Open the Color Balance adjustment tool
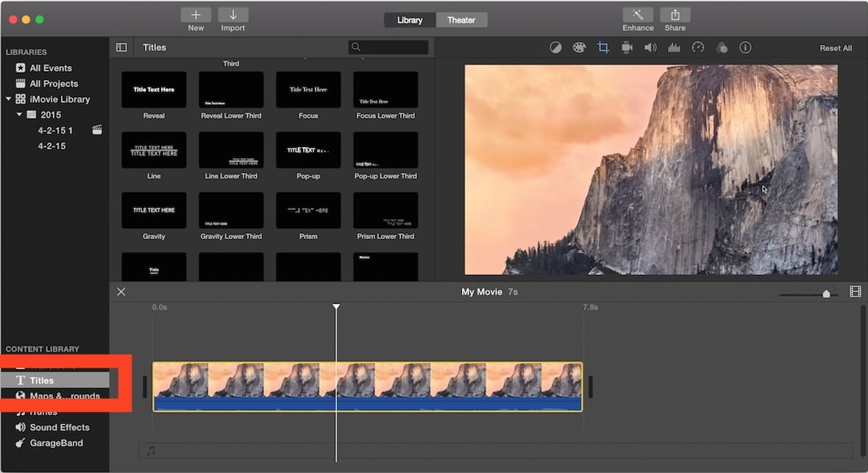The width and height of the screenshot is (868, 473). (555, 47)
